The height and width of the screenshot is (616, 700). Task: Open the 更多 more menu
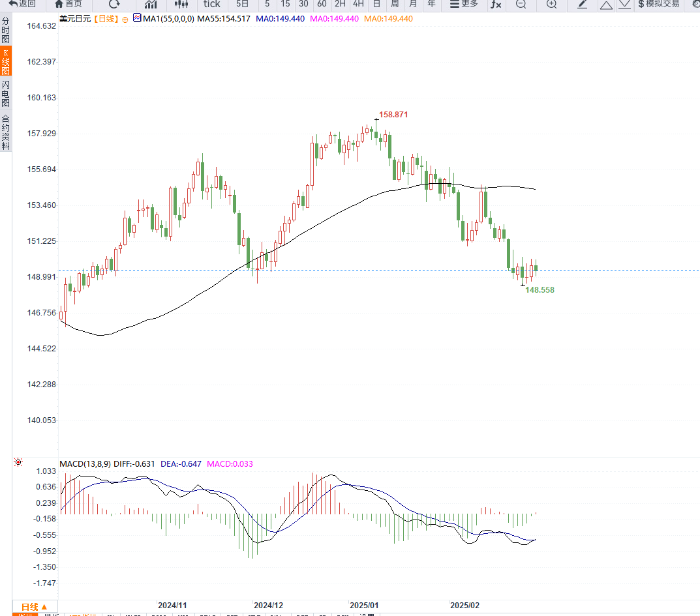tap(464, 4)
